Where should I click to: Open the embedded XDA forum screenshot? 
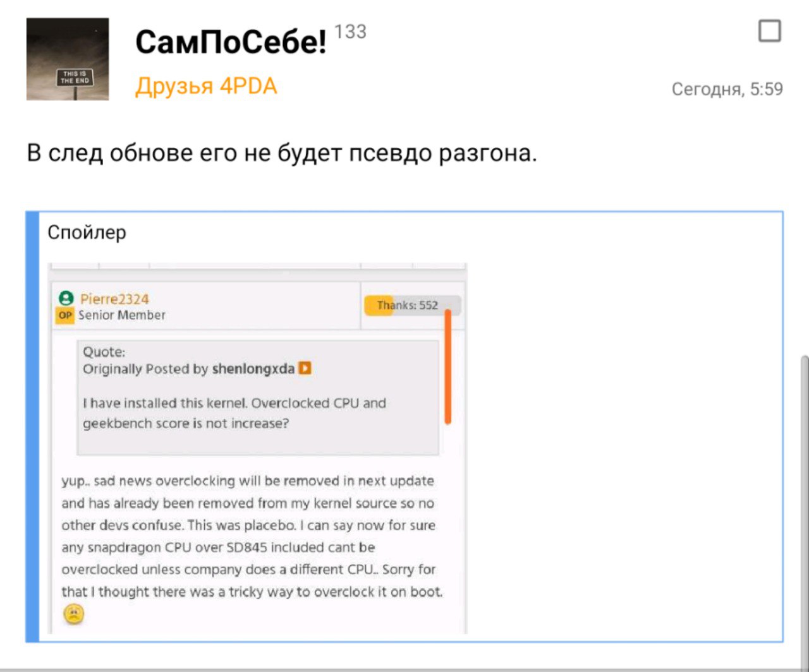coord(257,448)
